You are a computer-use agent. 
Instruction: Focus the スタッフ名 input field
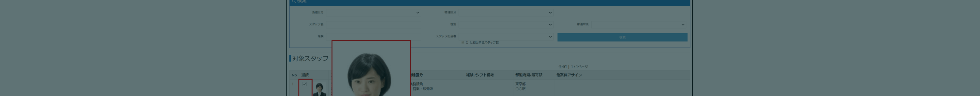click(x=373, y=24)
